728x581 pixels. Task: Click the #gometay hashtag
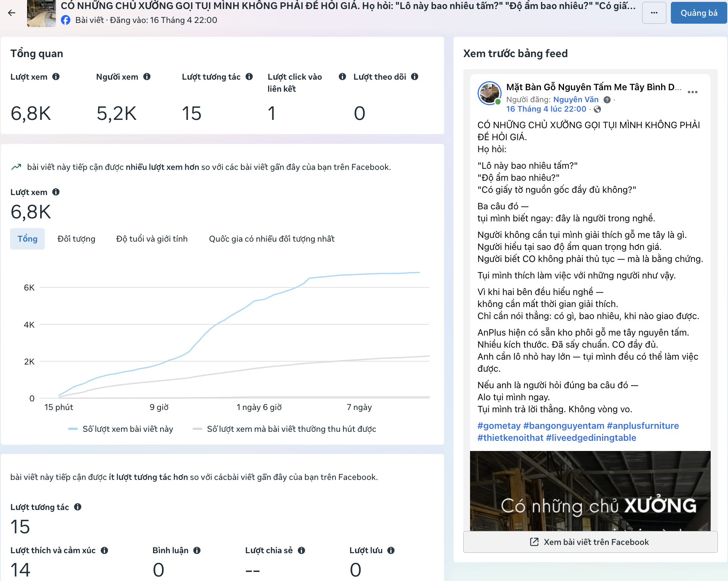point(499,426)
